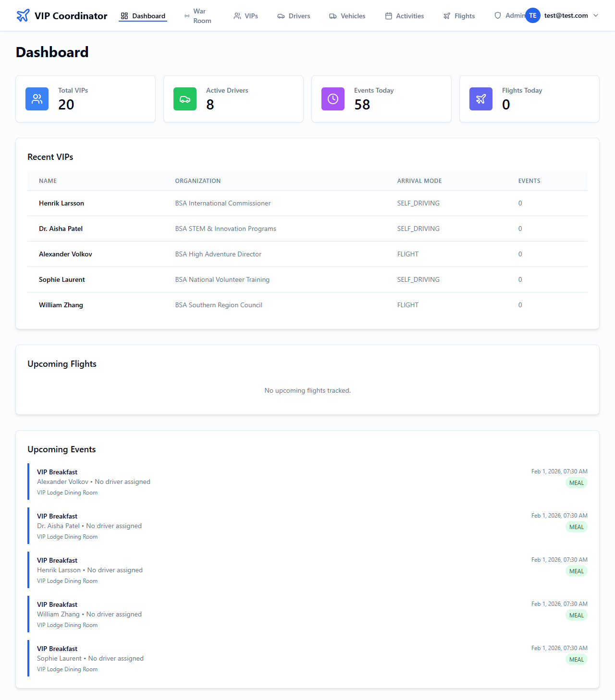Select Henrik Larsson in Recent VIPs
The height and width of the screenshot is (700, 615).
click(x=61, y=203)
